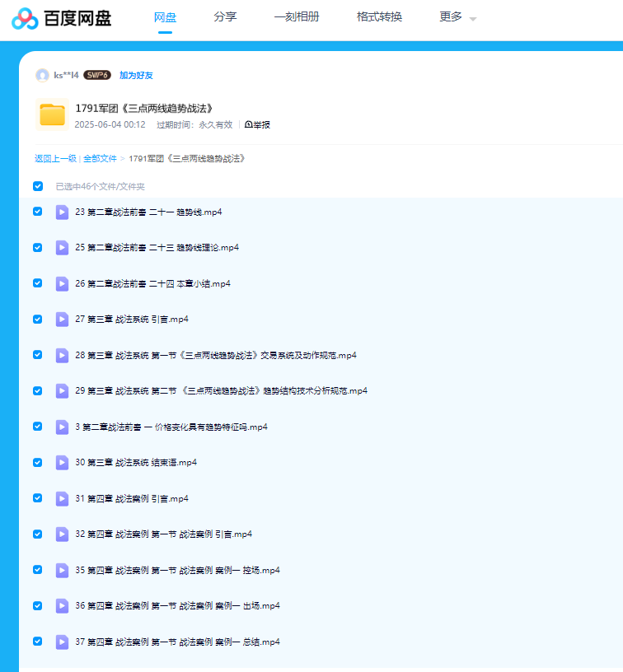Uncheck the 25 趋势线理论.mp4 checkbox
Image resolution: width=623 pixels, height=672 pixels.
(38, 247)
